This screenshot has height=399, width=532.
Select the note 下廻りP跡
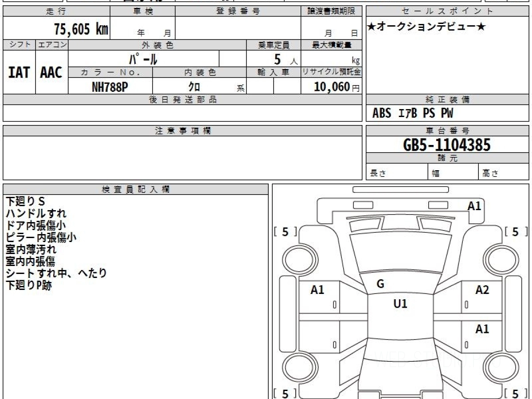29,286
